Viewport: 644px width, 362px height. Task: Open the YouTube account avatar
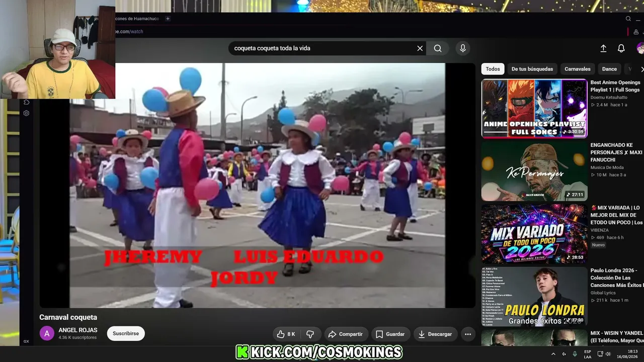(640, 48)
